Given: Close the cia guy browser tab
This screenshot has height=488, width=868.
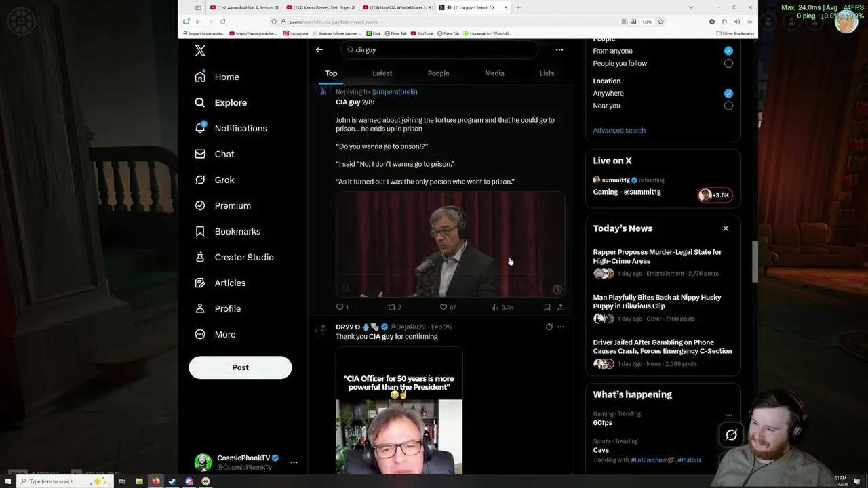Looking at the screenshot, I should (x=505, y=7).
